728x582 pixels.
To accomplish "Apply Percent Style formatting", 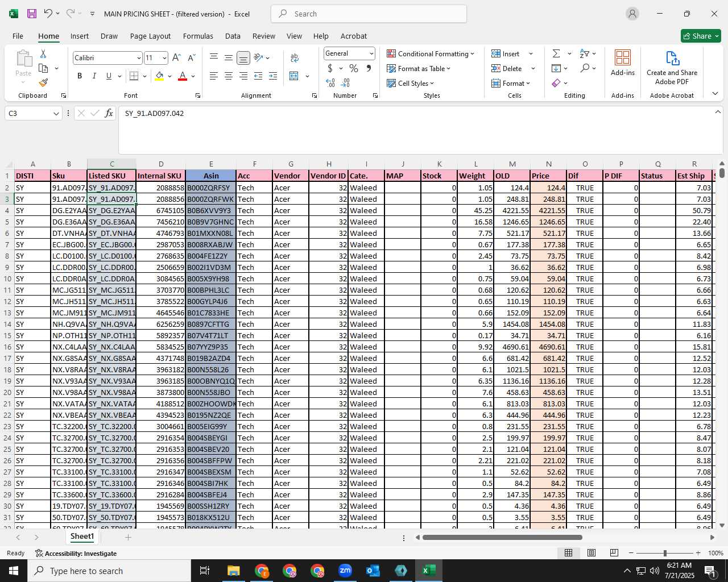I will [x=354, y=68].
